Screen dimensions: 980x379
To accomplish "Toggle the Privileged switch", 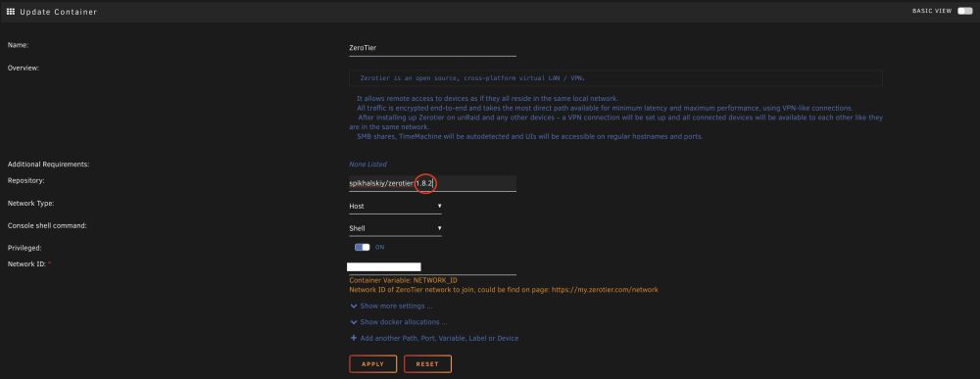I will pyautogui.click(x=362, y=247).
